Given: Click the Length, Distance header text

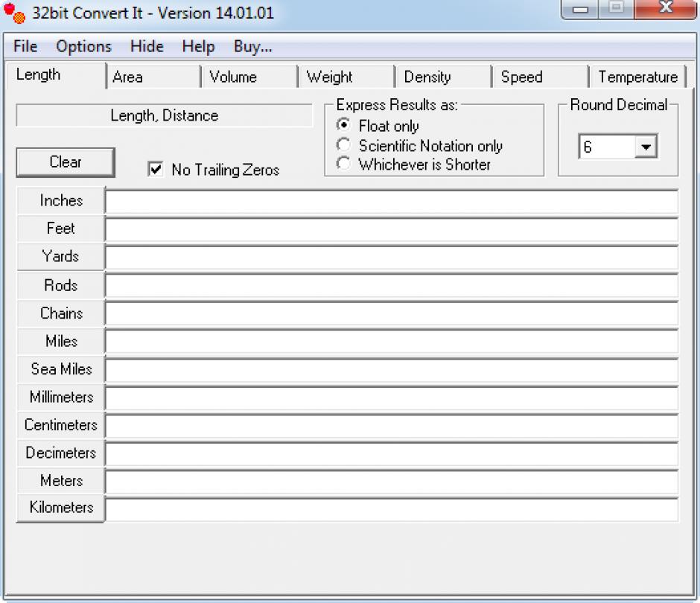Looking at the screenshot, I should click(165, 116).
